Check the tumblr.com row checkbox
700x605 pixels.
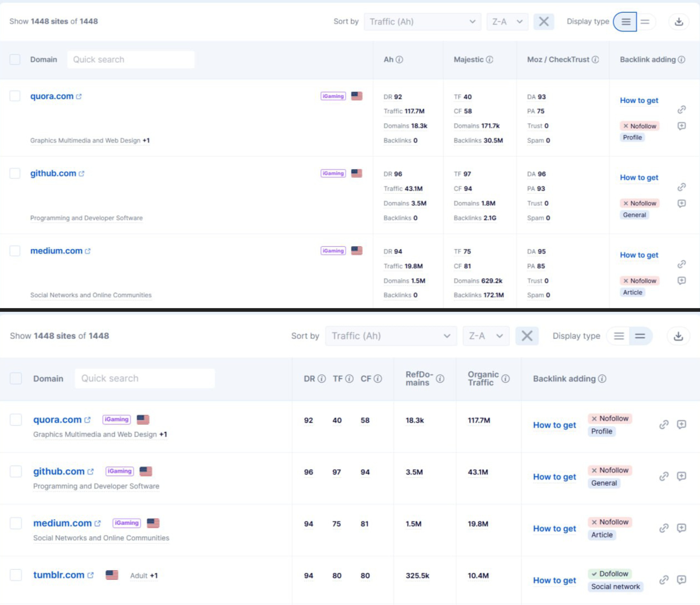tap(15, 575)
